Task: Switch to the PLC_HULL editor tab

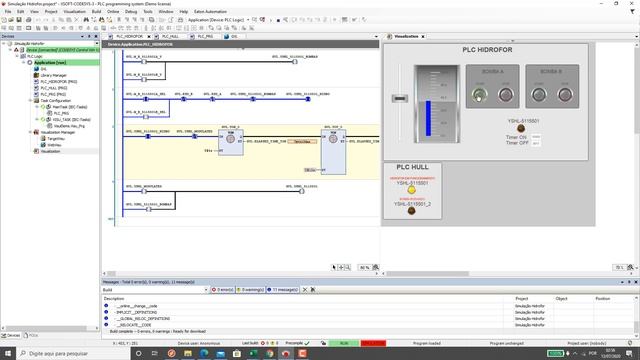Action: click(x=170, y=36)
